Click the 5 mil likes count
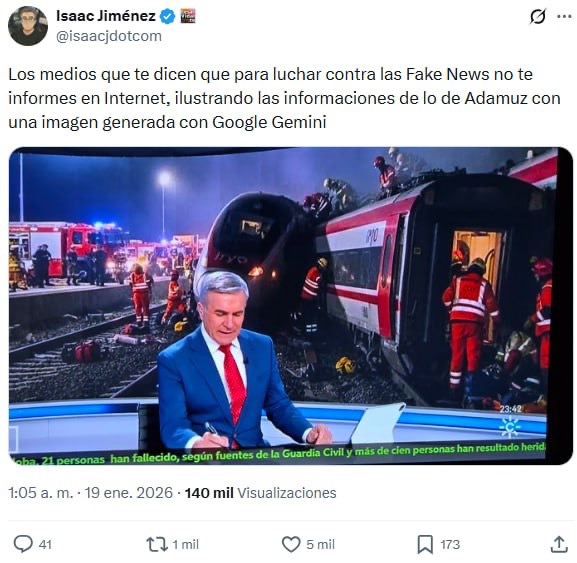 click(321, 545)
